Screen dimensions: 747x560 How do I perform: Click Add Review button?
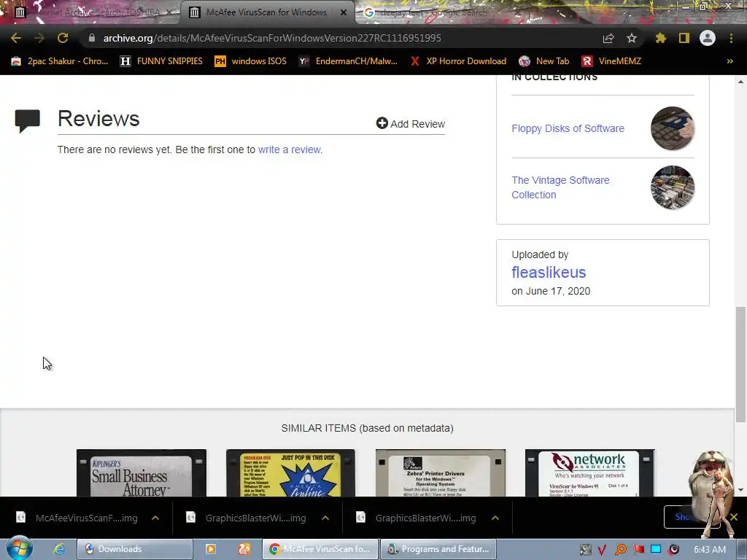click(x=411, y=124)
